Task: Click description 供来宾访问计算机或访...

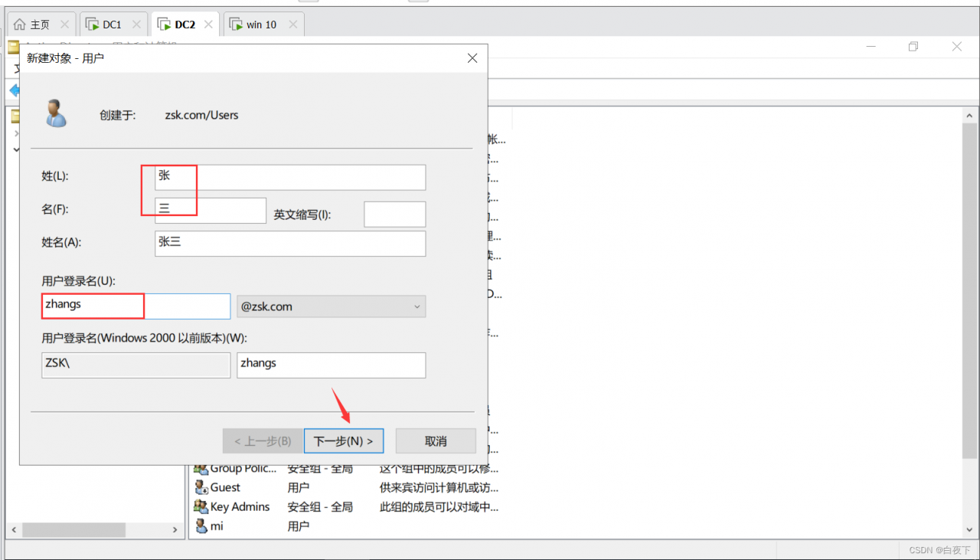Action: 439,487
